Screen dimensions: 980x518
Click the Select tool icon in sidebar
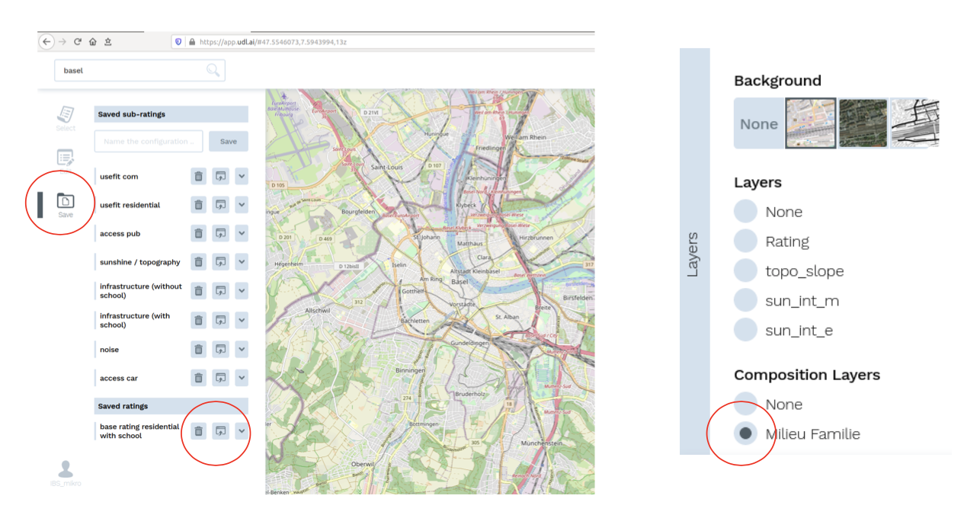[x=66, y=116]
